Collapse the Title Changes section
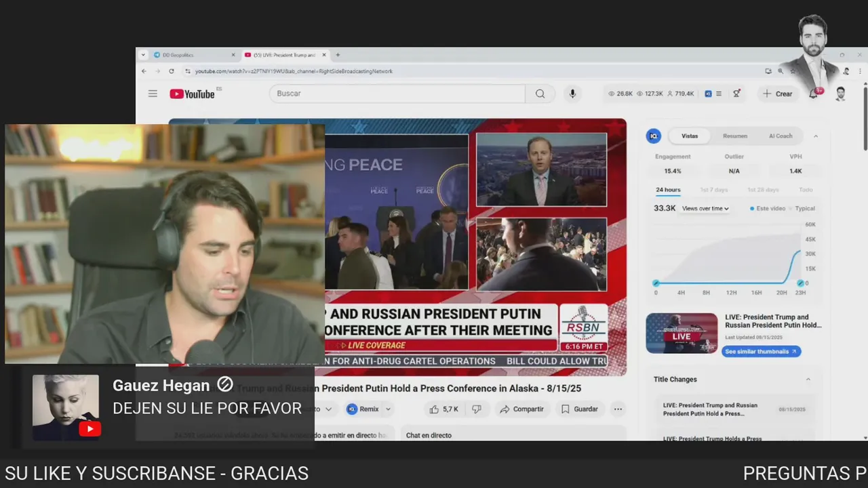Image resolution: width=868 pixels, height=488 pixels. pyautogui.click(x=808, y=380)
